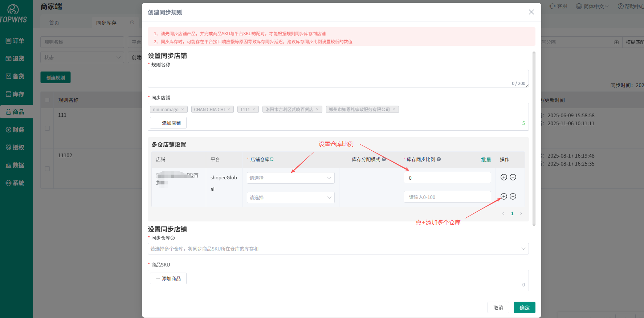
Task: Open 财务 in the sidebar
Action: click(15, 130)
